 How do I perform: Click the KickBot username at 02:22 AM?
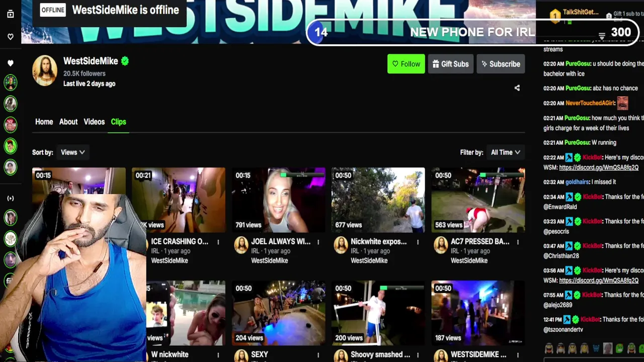[x=593, y=157]
